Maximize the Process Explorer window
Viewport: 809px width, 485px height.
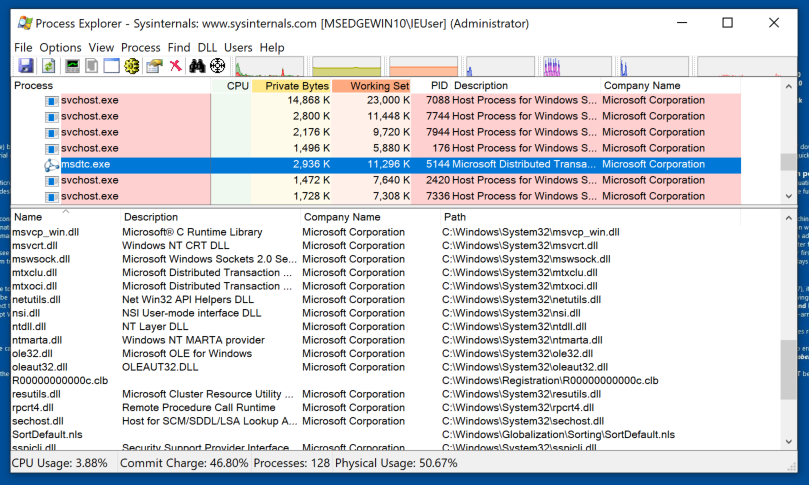click(x=727, y=23)
